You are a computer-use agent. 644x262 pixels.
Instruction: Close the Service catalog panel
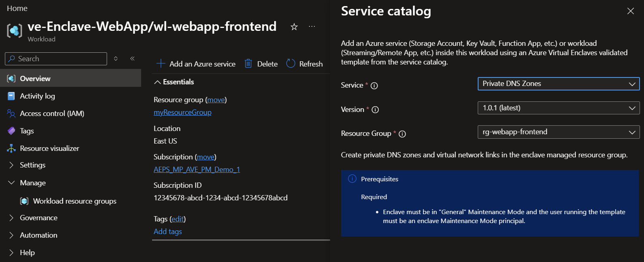pos(631,11)
